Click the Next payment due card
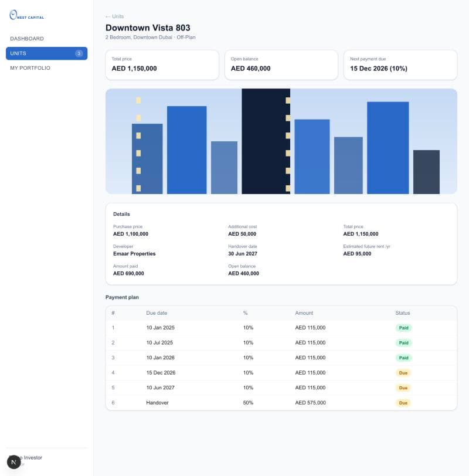The width and height of the screenshot is (469, 476). click(400, 65)
